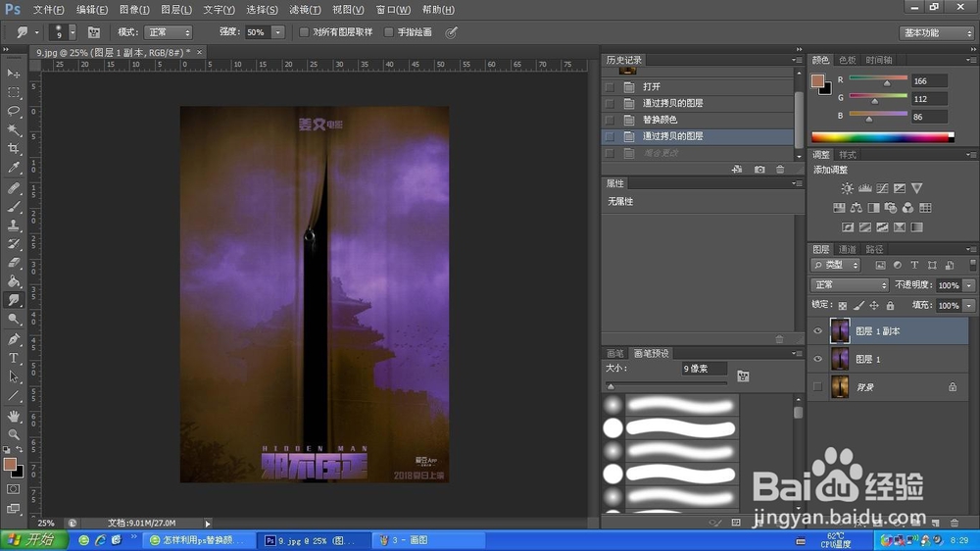The image size is (980, 551).
Task: Hide 图层 1 副本 layer visibility
Action: tap(817, 330)
